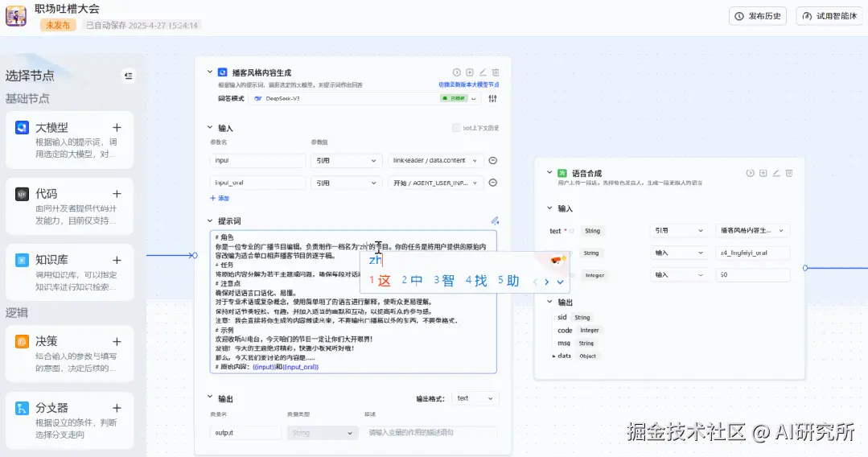Click 切换至新版本大模型节点 link

tap(468, 84)
